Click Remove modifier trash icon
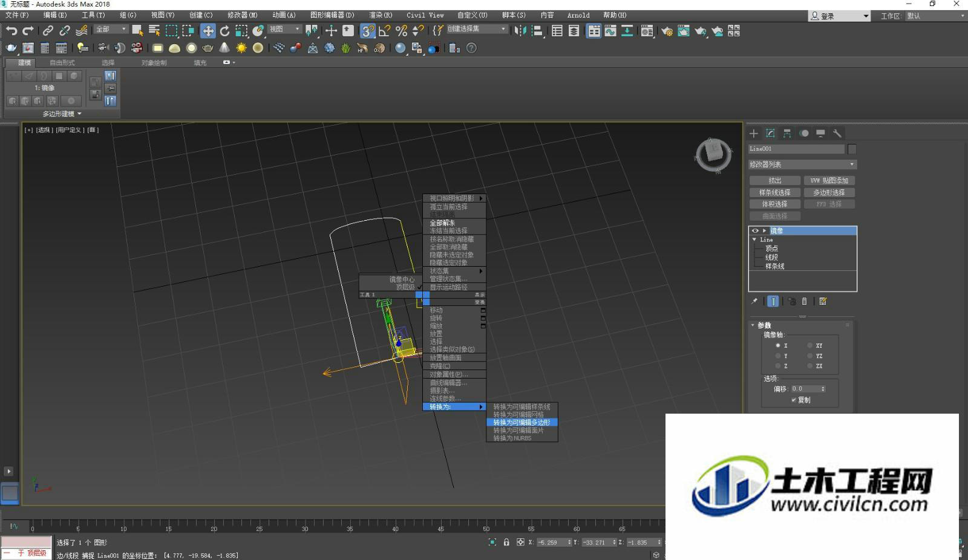968x560 pixels. tap(804, 301)
